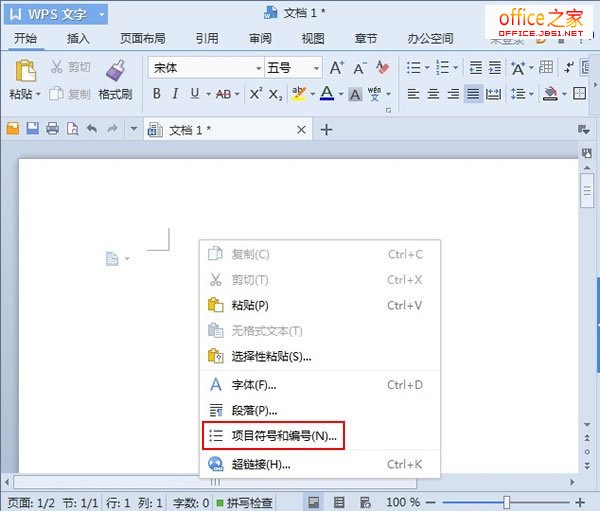
Task: Switch to the 插入 ribbon tab
Action: pos(78,38)
